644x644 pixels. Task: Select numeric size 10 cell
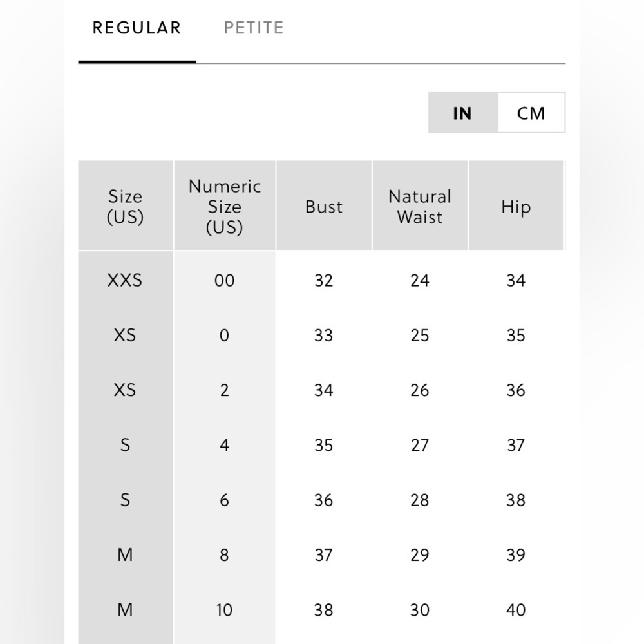click(224, 610)
